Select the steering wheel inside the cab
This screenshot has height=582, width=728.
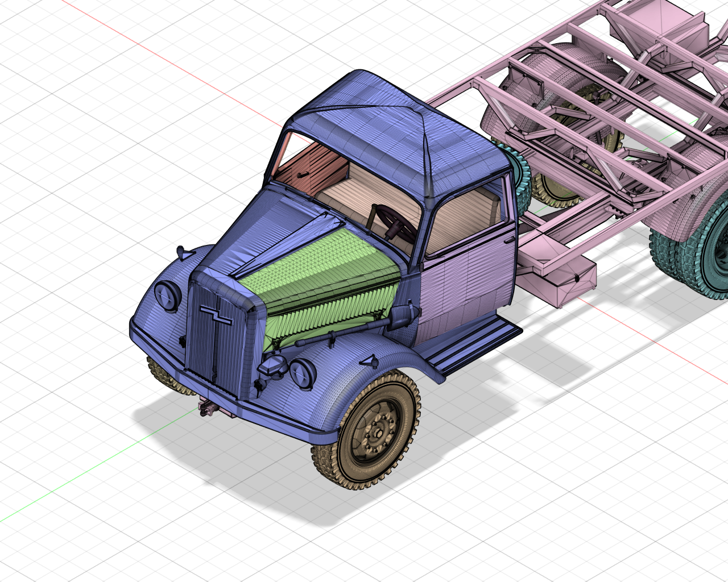391,222
